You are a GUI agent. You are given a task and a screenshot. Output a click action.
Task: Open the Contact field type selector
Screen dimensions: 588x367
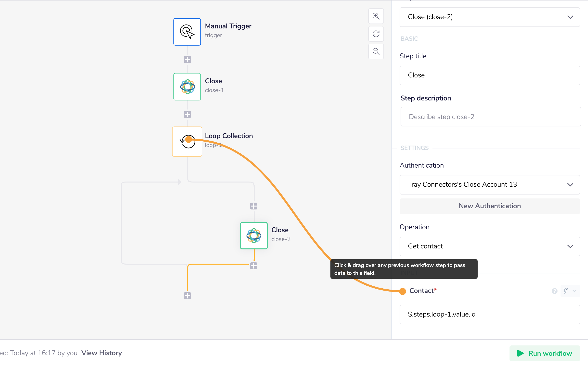tap(570, 291)
